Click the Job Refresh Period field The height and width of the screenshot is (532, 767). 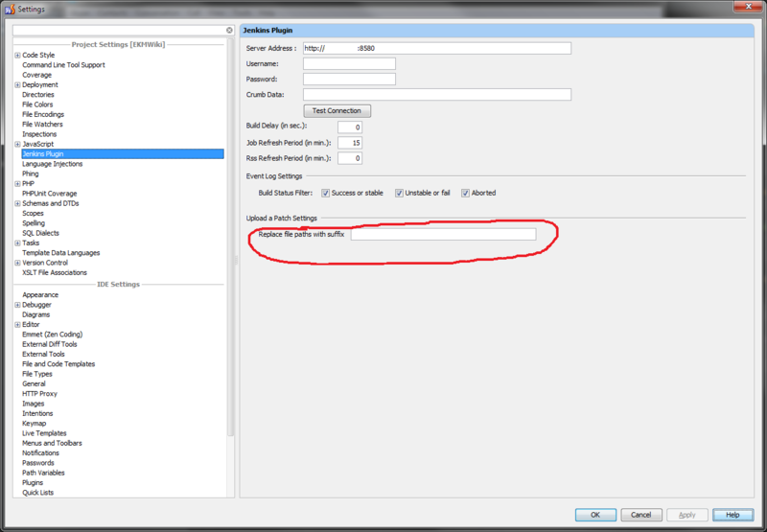click(350, 143)
